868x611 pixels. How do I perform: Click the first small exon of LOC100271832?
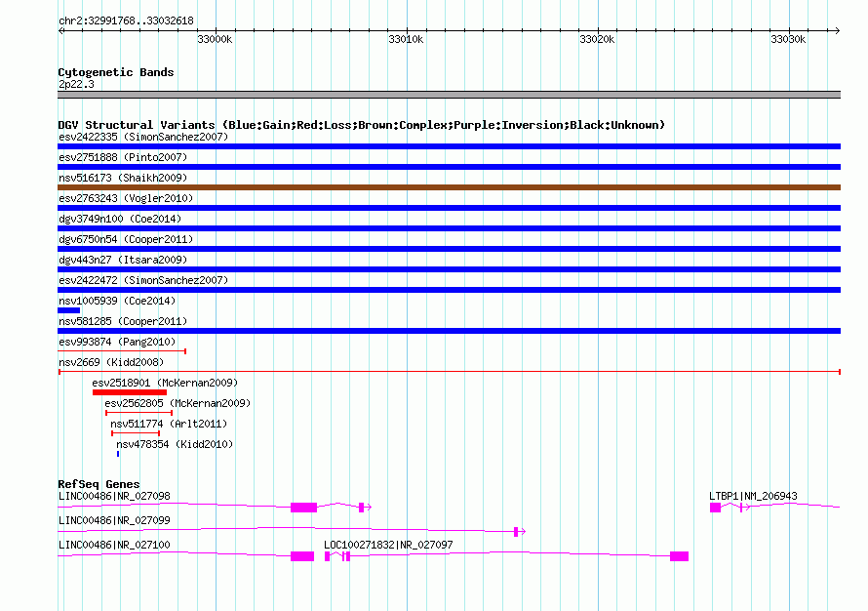327,556
